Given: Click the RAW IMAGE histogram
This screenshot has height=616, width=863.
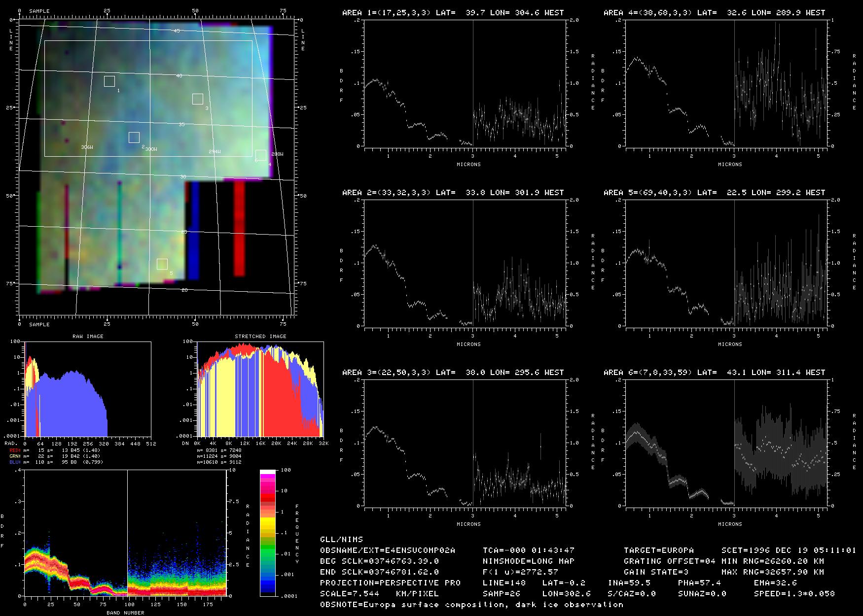Looking at the screenshot, I should tap(88, 389).
